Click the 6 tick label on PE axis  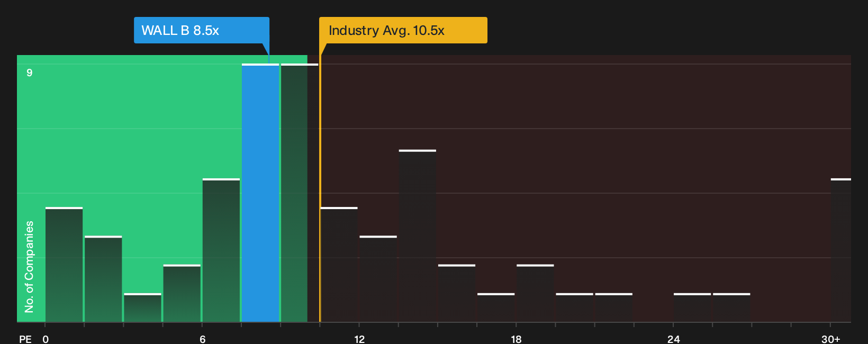(203, 339)
